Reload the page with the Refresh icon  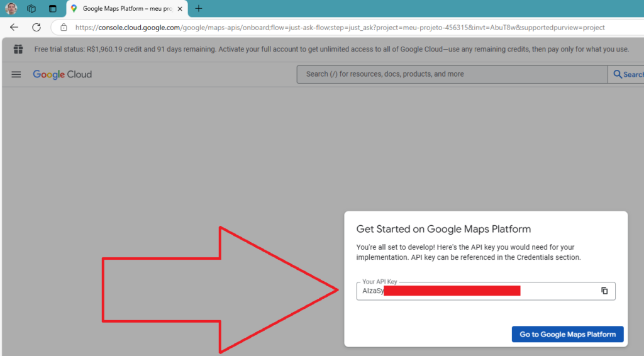tap(36, 28)
